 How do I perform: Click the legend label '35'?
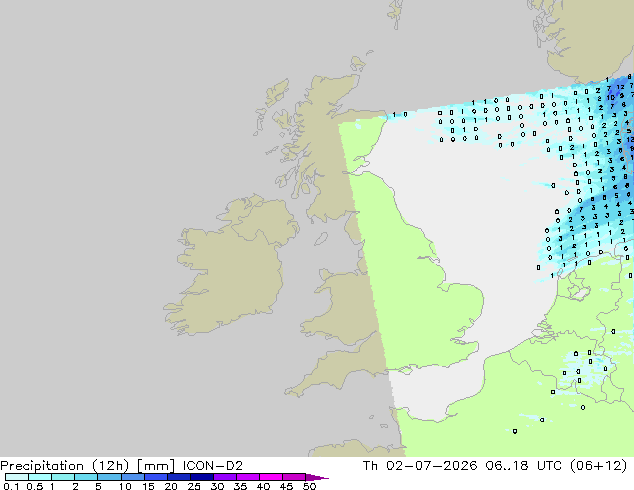tap(240, 486)
